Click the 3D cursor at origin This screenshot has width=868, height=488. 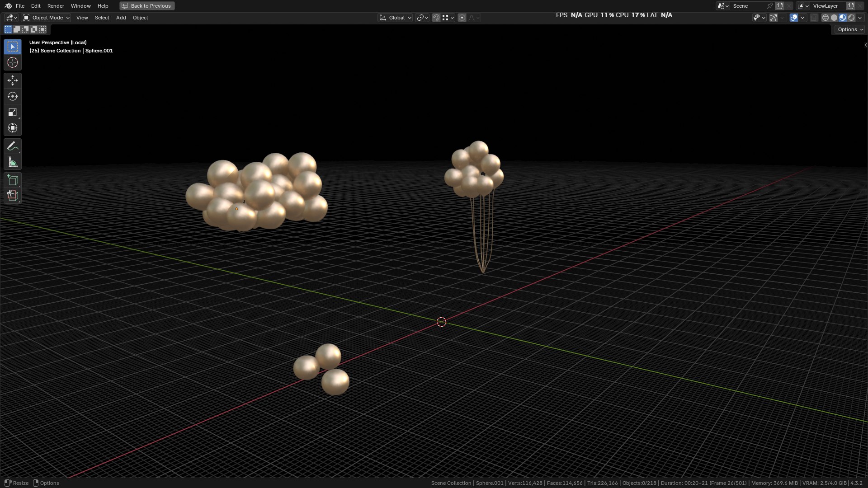point(442,322)
